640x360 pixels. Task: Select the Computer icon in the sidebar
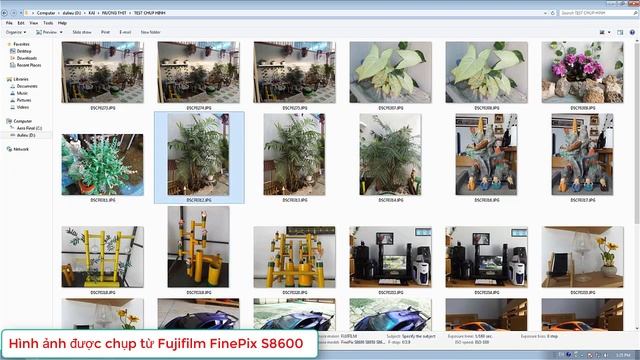[9, 121]
